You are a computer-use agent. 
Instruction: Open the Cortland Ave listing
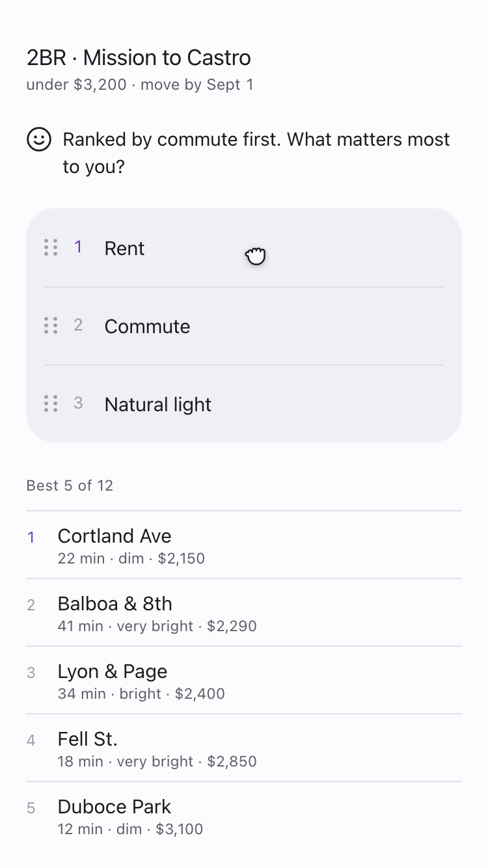(x=244, y=545)
